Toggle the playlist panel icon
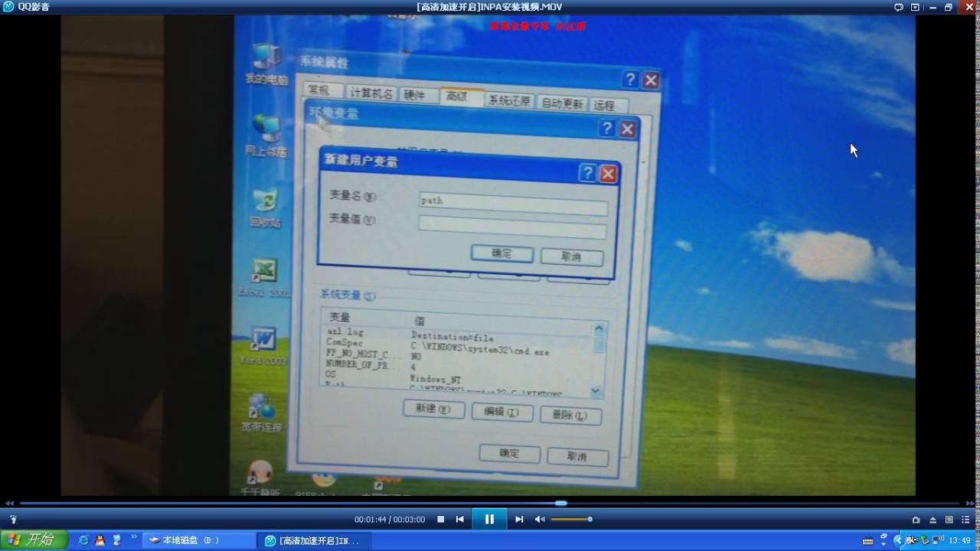This screenshot has width=980, height=551. click(965, 520)
